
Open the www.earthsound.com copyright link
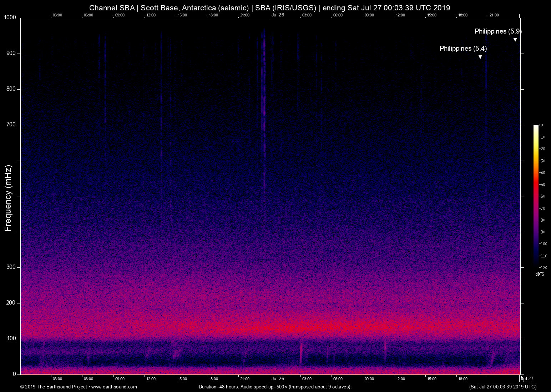click(x=114, y=387)
